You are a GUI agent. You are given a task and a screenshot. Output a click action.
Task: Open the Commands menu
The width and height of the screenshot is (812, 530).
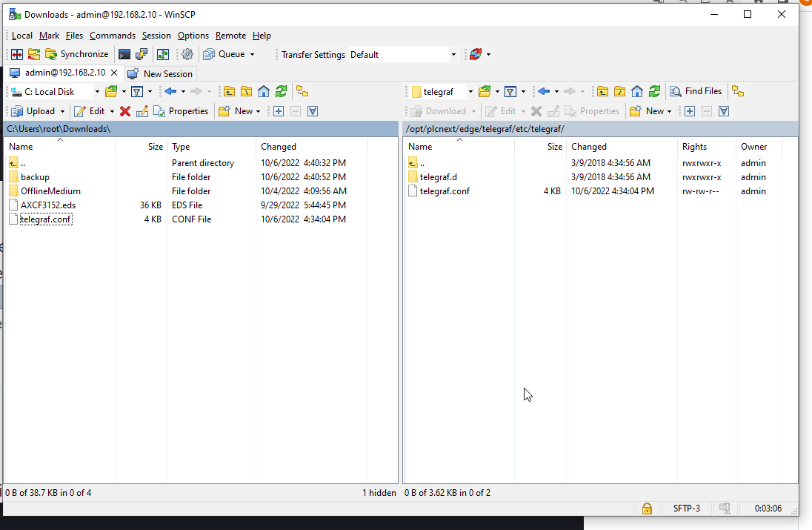tap(113, 36)
